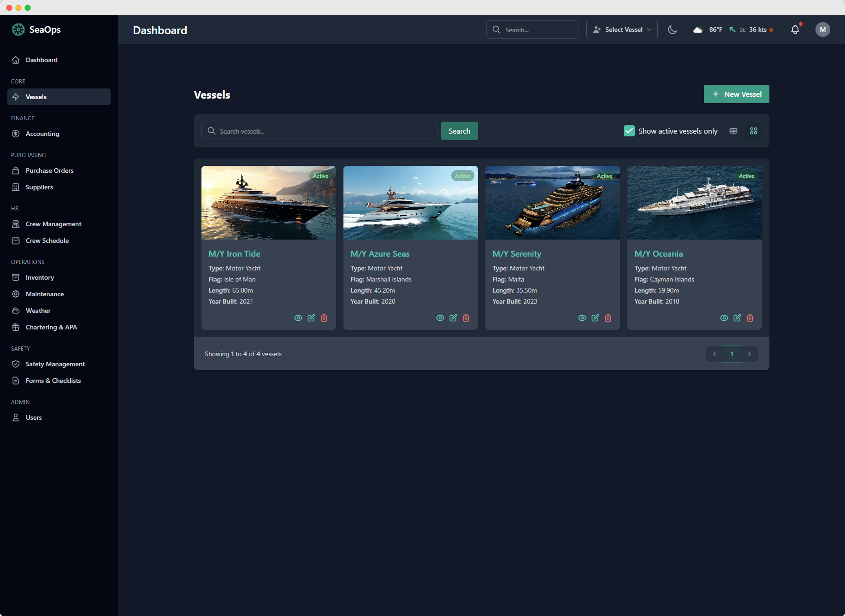Open Crew Management
The image size is (845, 616).
pos(53,224)
